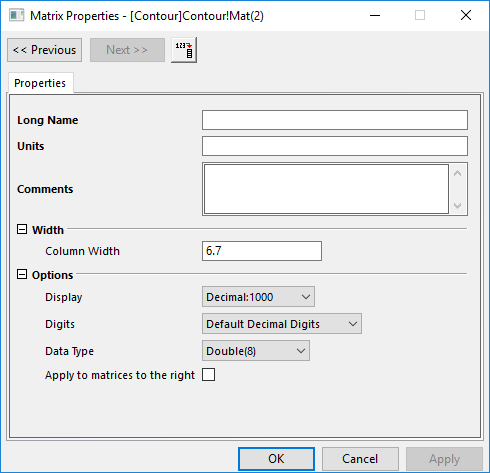
Task: Enable Apply to matrices to the right
Action: [208, 375]
